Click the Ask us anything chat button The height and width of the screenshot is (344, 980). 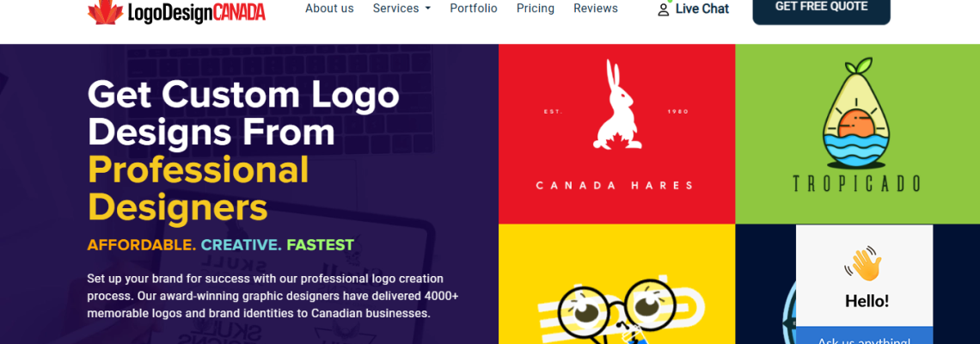click(x=864, y=338)
